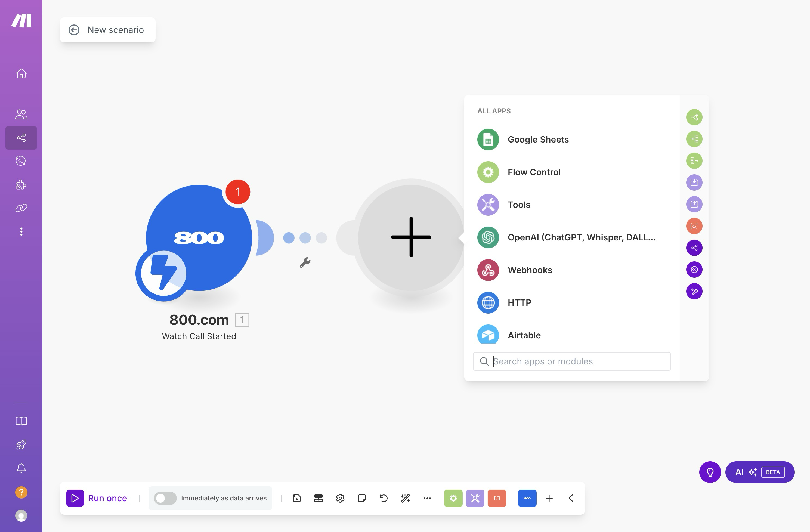Select Tools app

click(x=572, y=205)
